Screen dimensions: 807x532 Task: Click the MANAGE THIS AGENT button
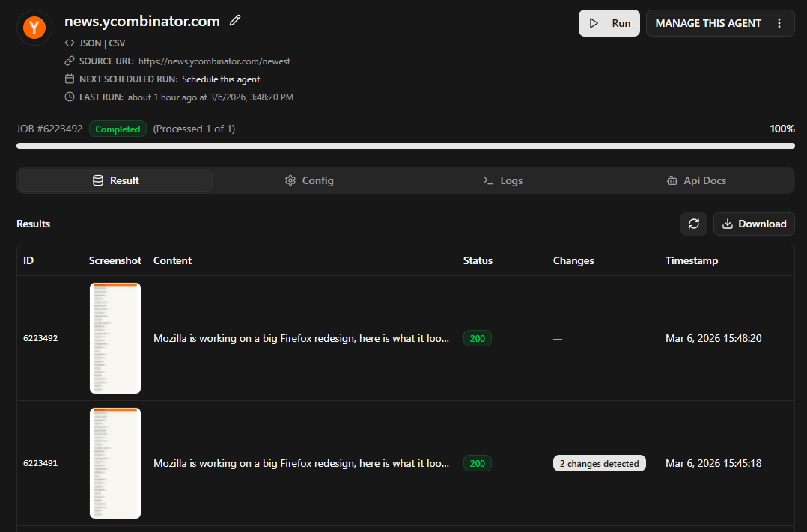[707, 23]
